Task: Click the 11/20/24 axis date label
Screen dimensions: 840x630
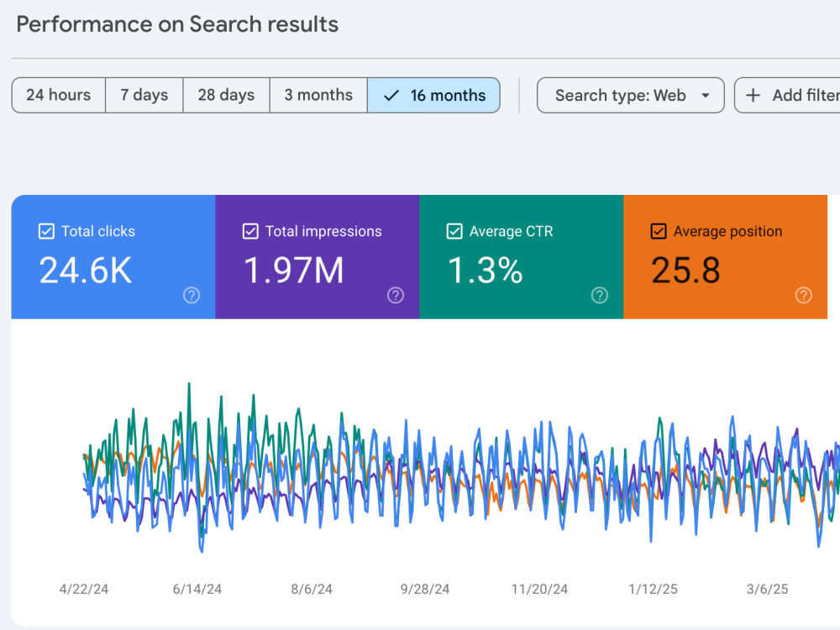Action: coord(539,590)
